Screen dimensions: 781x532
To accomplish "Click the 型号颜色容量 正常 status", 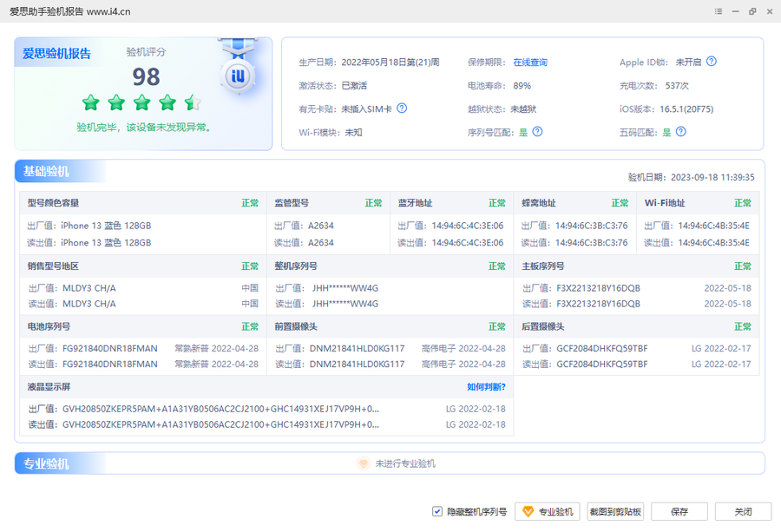I will point(250,203).
